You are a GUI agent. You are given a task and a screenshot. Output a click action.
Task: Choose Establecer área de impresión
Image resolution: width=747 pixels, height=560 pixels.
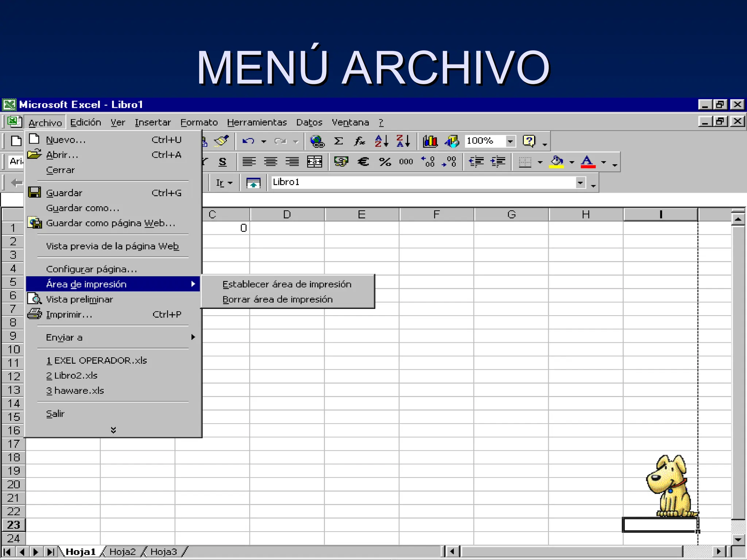[x=287, y=284]
